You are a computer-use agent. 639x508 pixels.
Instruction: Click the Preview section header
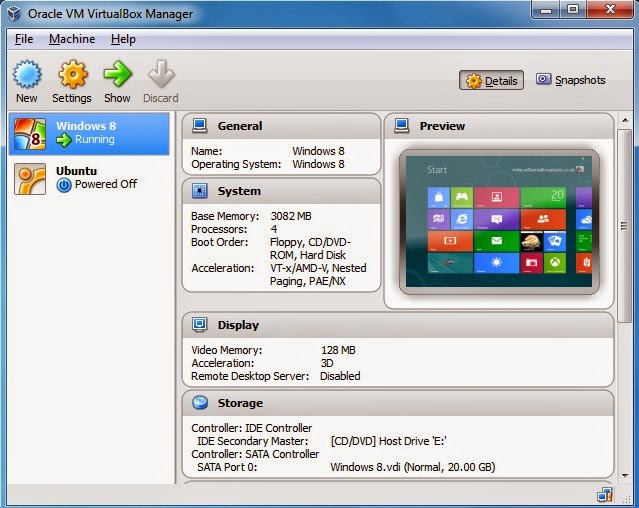pos(499,126)
